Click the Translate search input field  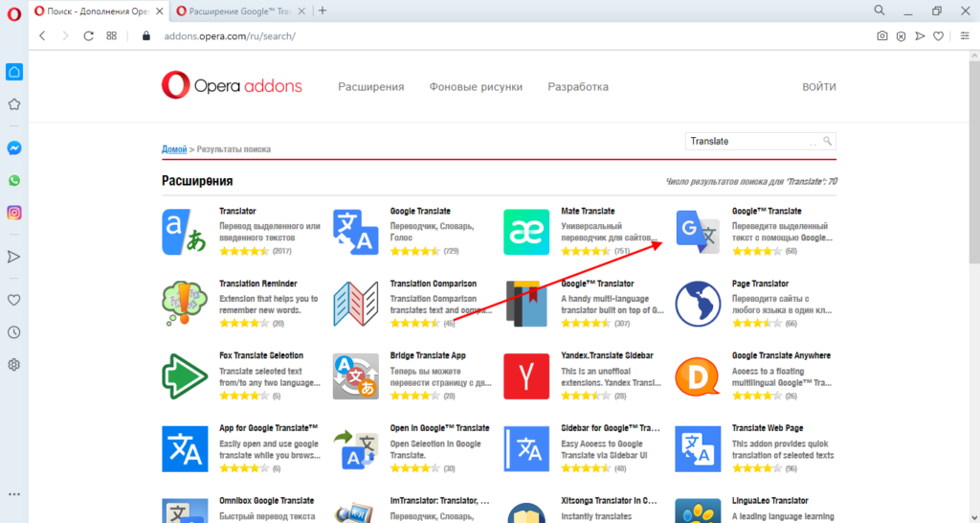pyautogui.click(x=751, y=141)
